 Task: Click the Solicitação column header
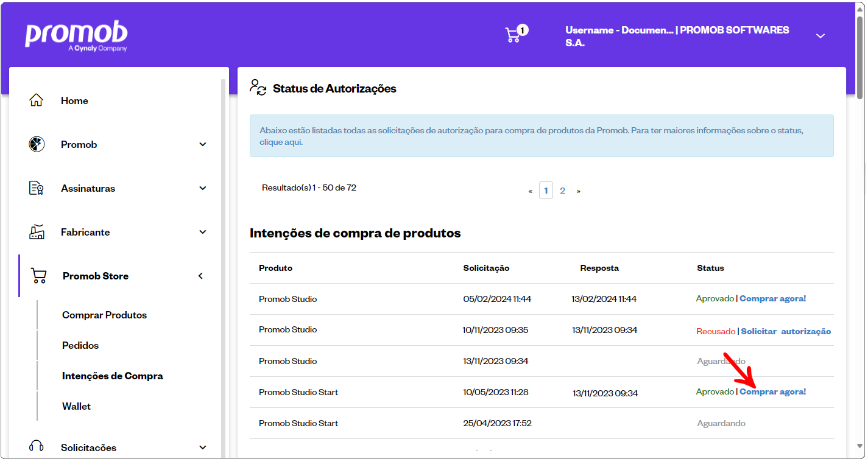pos(486,268)
